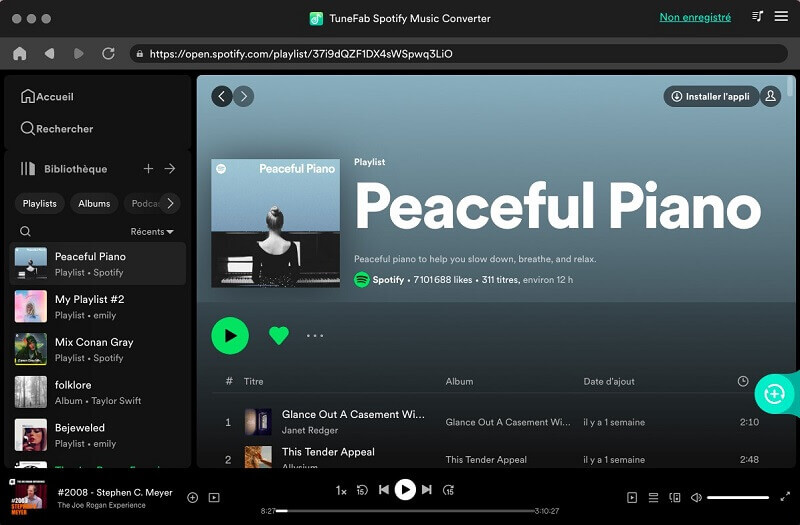Add the episode with plus circle icon
800x525 pixels.
coord(192,497)
